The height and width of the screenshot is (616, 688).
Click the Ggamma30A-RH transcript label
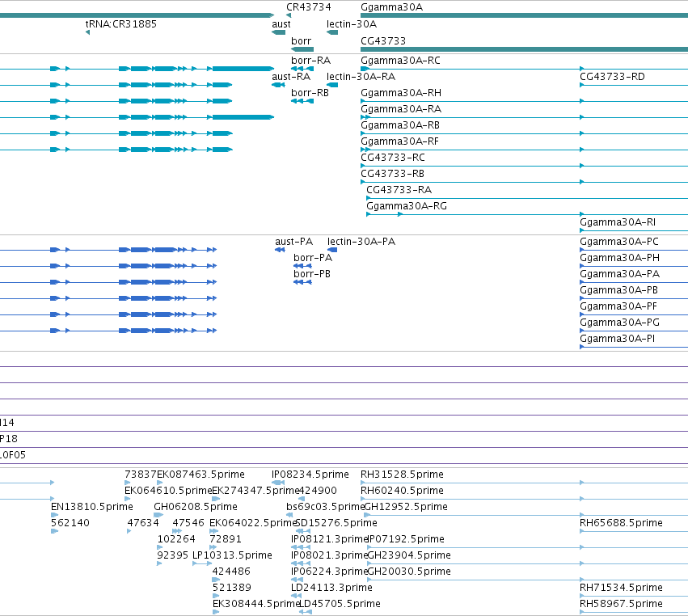click(x=401, y=93)
